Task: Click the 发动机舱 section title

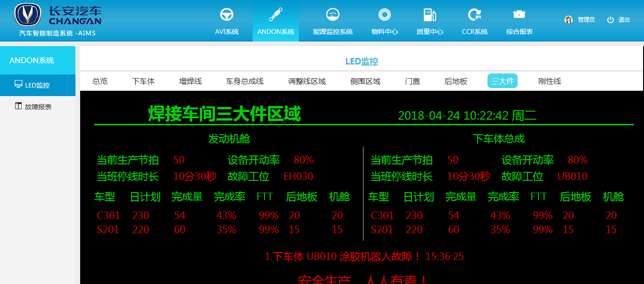Action: point(229,139)
